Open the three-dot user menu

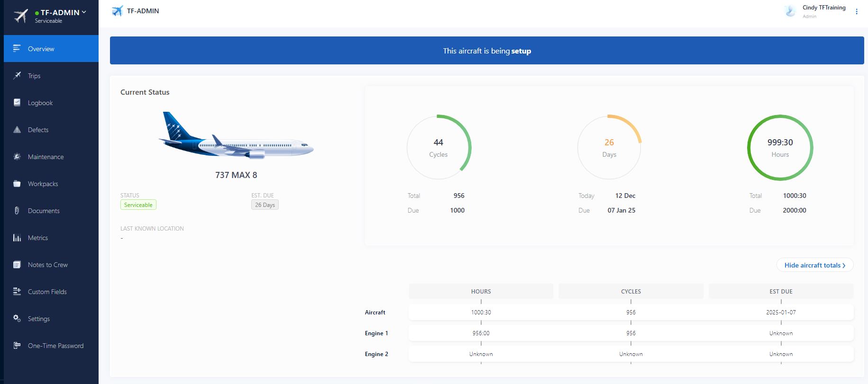856,12
